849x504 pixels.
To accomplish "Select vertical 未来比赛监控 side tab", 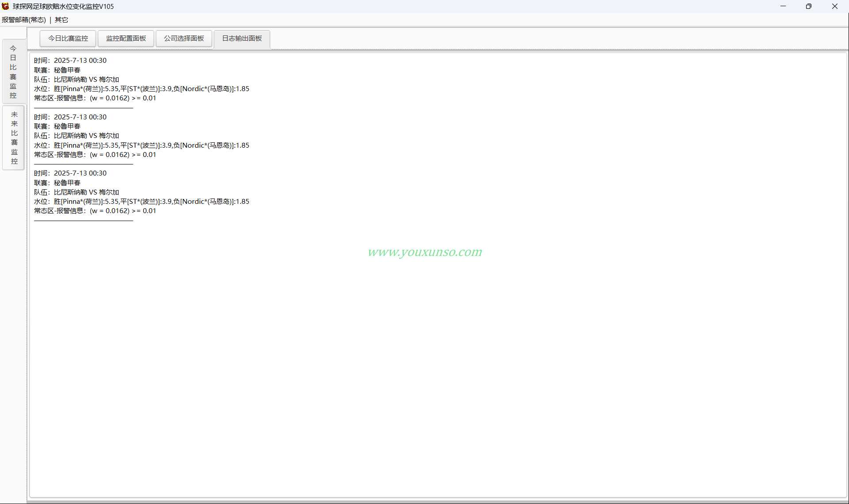I will 14,137.
